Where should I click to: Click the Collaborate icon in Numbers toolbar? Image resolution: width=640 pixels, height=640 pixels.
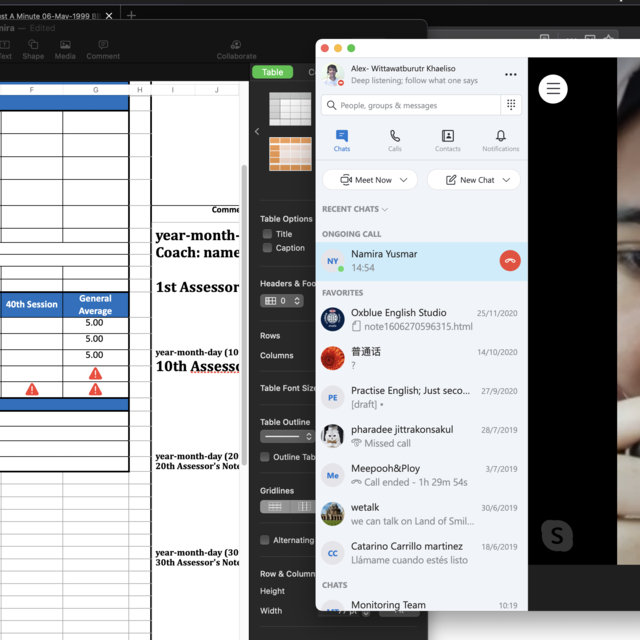[x=236, y=49]
